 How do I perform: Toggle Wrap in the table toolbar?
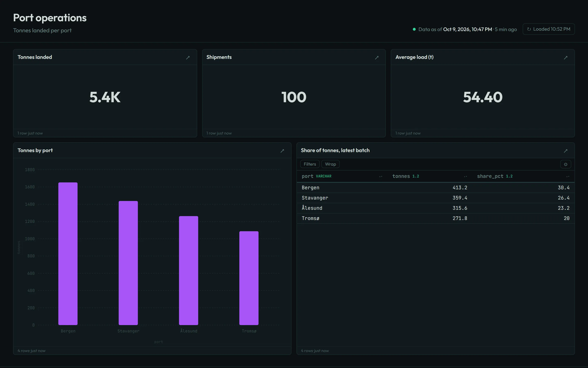click(330, 164)
